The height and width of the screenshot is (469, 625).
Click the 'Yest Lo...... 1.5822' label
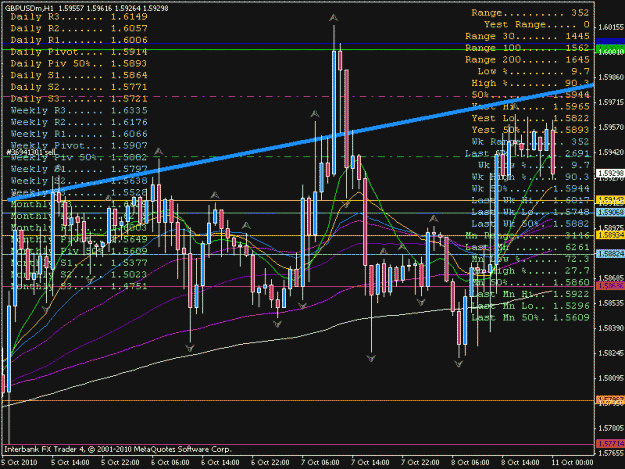(531, 118)
